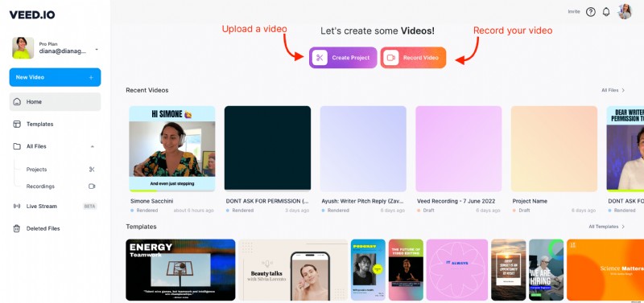644x303 pixels.
Task: Open the Project Name draft thumbnail
Action: [554, 149]
